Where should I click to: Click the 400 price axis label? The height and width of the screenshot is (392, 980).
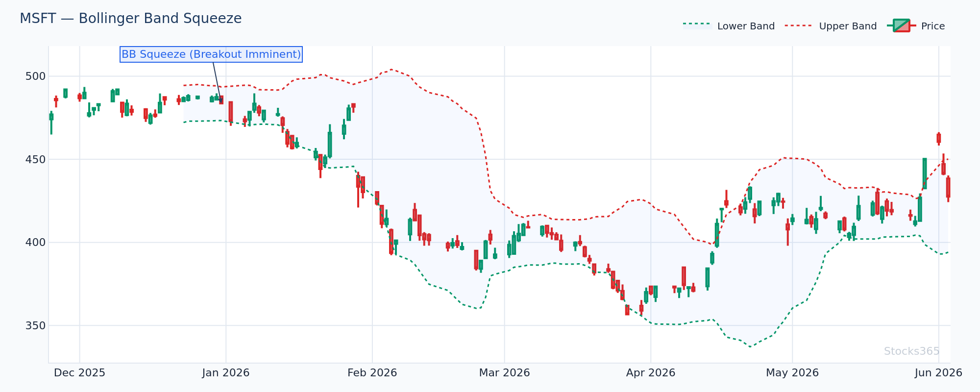[37, 243]
